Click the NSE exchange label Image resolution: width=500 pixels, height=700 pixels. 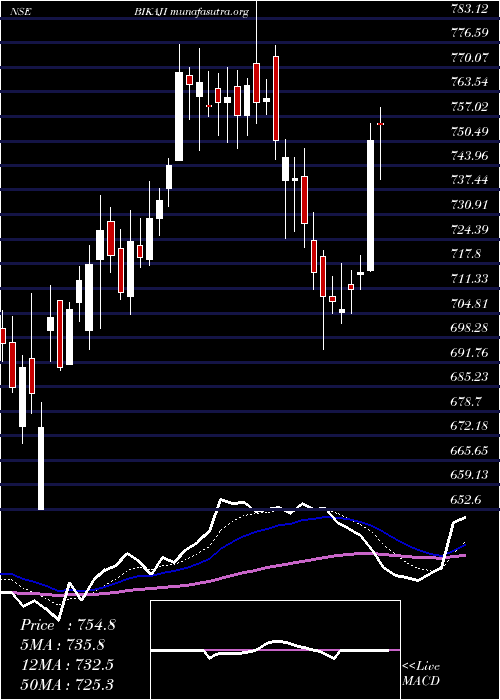click(22, 12)
